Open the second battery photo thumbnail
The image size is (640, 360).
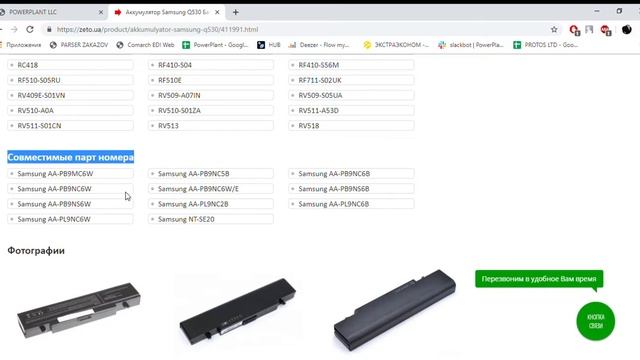(x=238, y=311)
